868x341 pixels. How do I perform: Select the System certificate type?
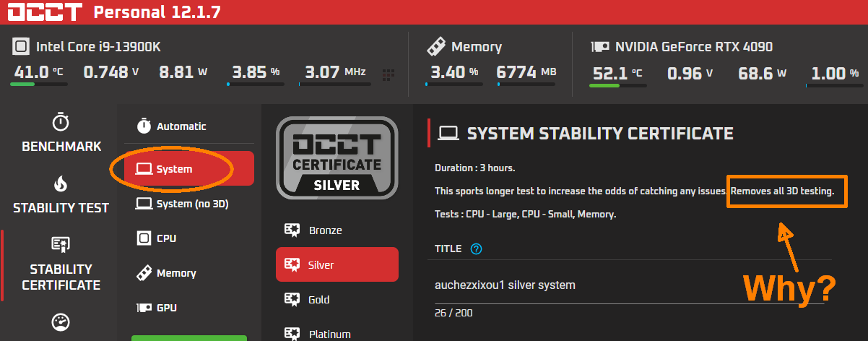point(189,169)
